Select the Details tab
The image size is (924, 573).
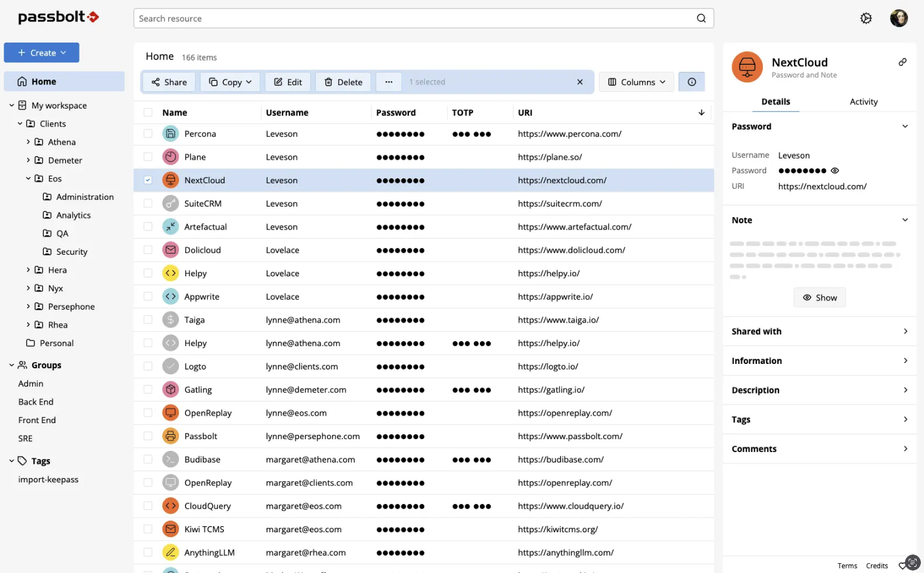point(775,102)
